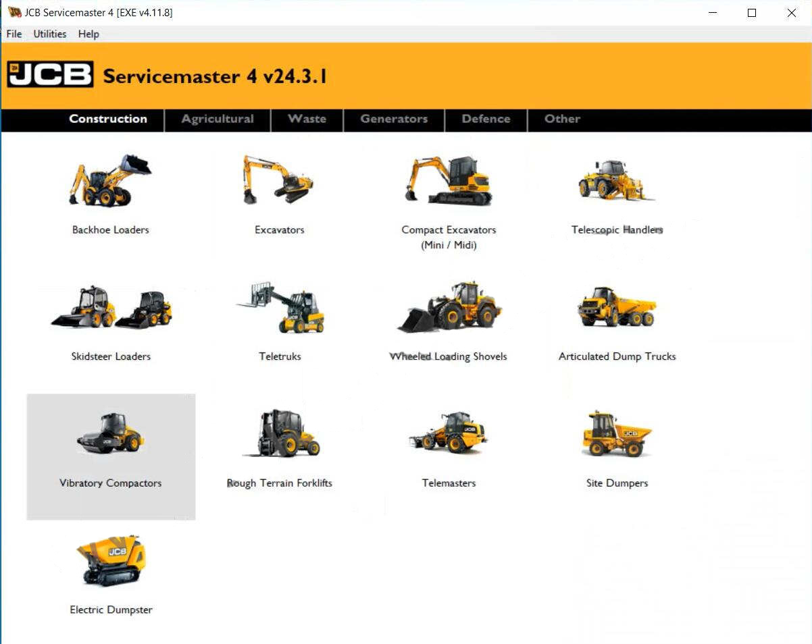Image resolution: width=812 pixels, height=644 pixels.
Task: Click the title bar application icon
Action: 14,12
